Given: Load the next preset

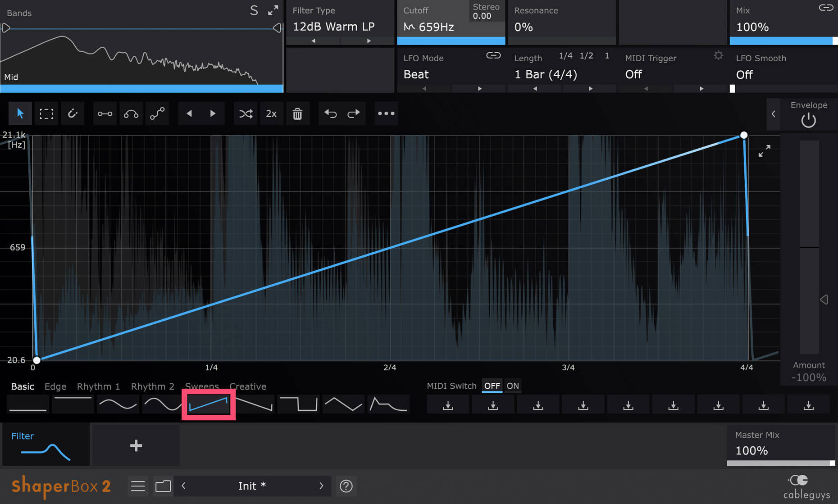Looking at the screenshot, I should [x=321, y=486].
